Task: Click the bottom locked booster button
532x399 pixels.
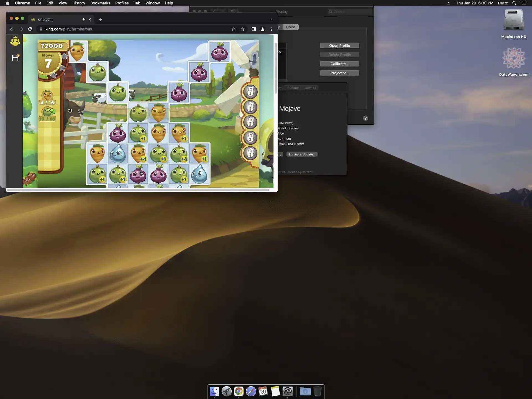Action: click(x=250, y=153)
